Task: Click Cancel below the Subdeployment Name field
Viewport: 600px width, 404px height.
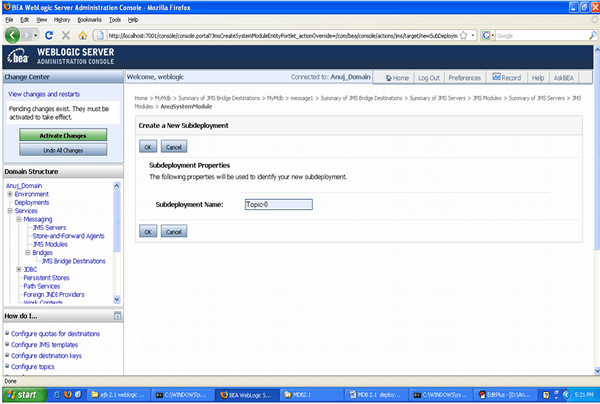Action: [x=172, y=231]
